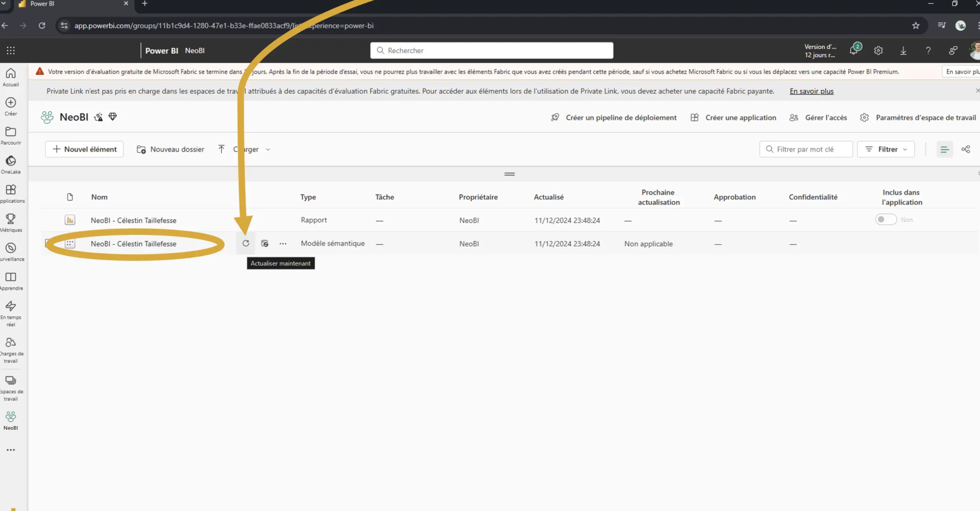Viewport: 980px width, 511px height.
Task: Click Nouvel élément button
Action: [x=84, y=149]
